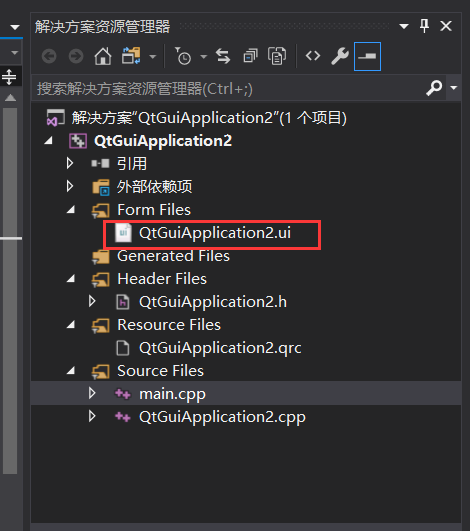Click the Sync with Active Document icon
470x531 pixels.
(223, 56)
